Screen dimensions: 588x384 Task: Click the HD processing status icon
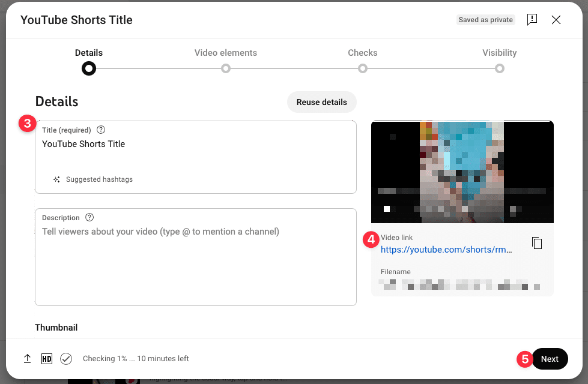pos(47,359)
